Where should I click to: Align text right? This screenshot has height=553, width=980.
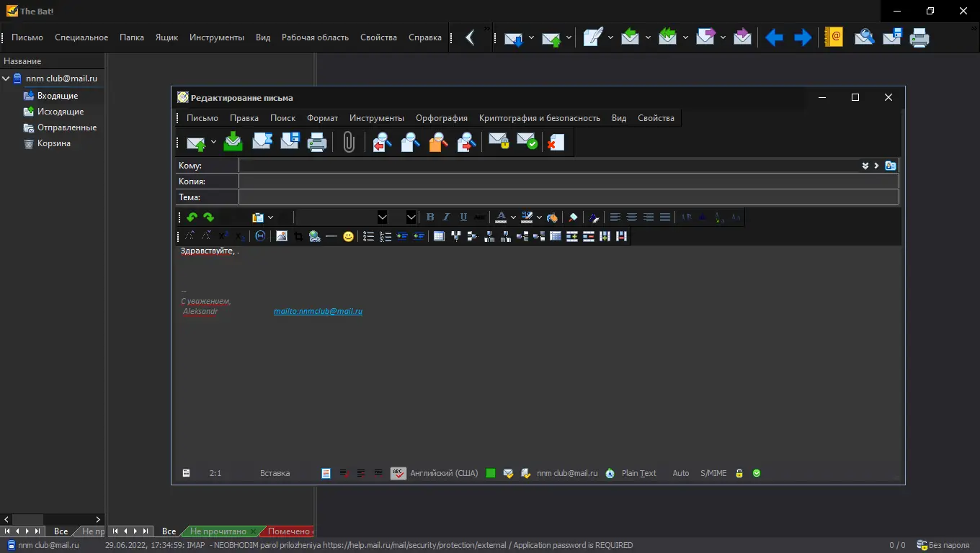(x=649, y=217)
